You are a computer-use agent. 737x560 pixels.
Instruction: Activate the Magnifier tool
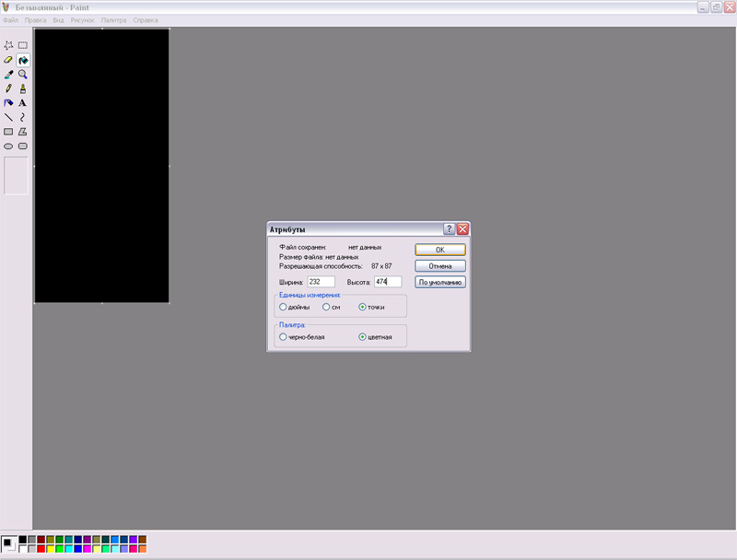tap(23, 75)
